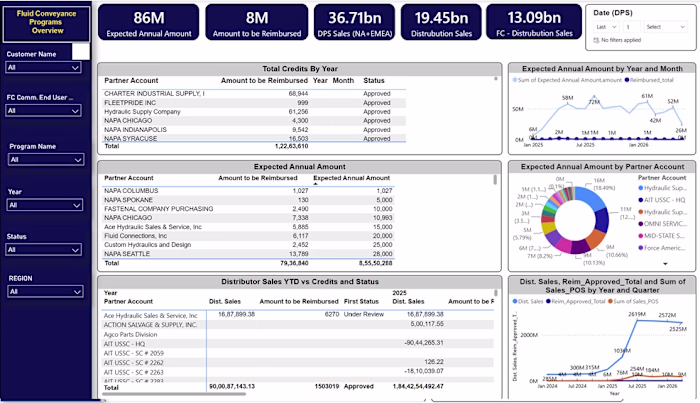The height and width of the screenshot is (403, 700).
Task: Select the 19.45bn Distrubution Sales card
Action: pos(441,22)
